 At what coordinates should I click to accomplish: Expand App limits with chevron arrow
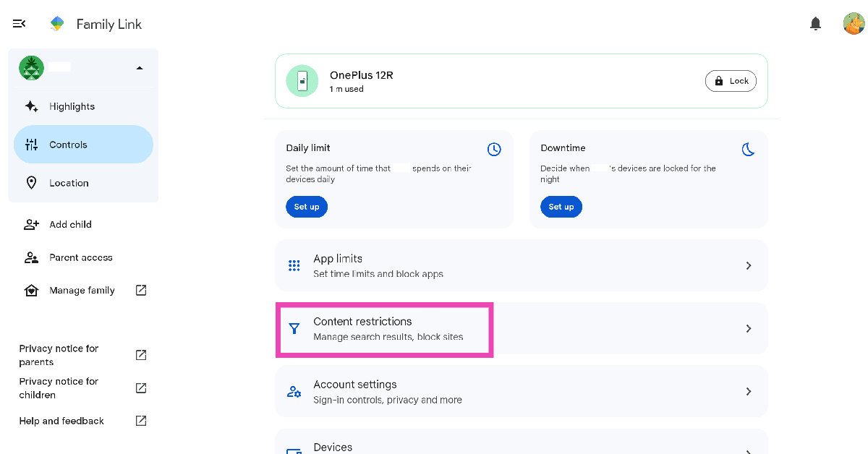749,265
